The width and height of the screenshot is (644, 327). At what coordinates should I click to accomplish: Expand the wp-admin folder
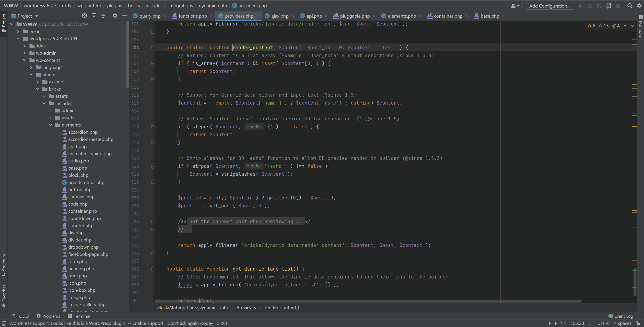(24, 53)
